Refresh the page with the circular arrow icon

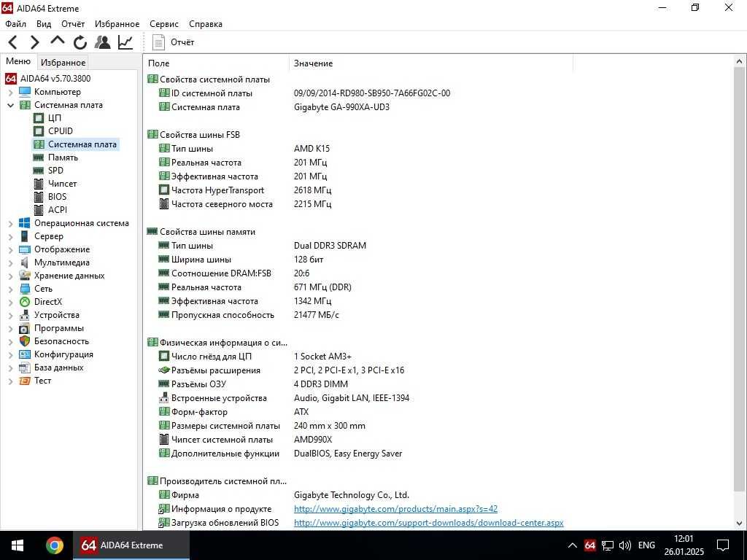point(80,42)
